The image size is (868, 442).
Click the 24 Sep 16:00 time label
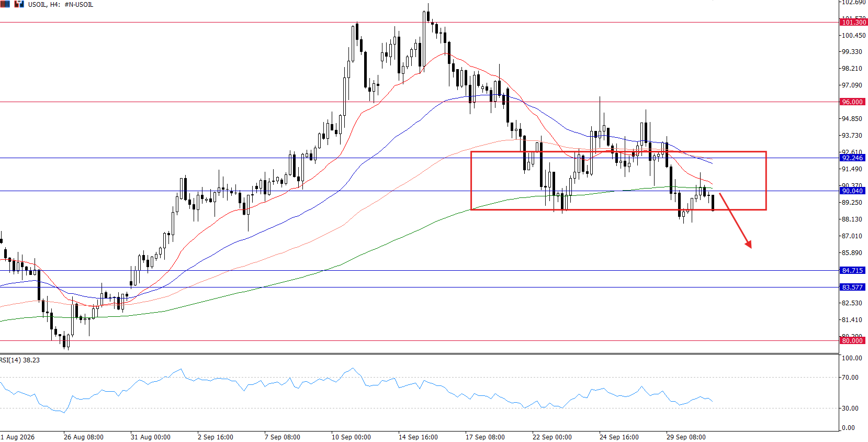pyautogui.click(x=619, y=437)
